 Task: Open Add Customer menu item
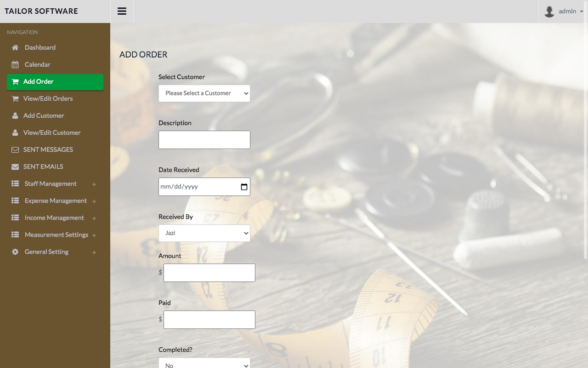point(44,115)
